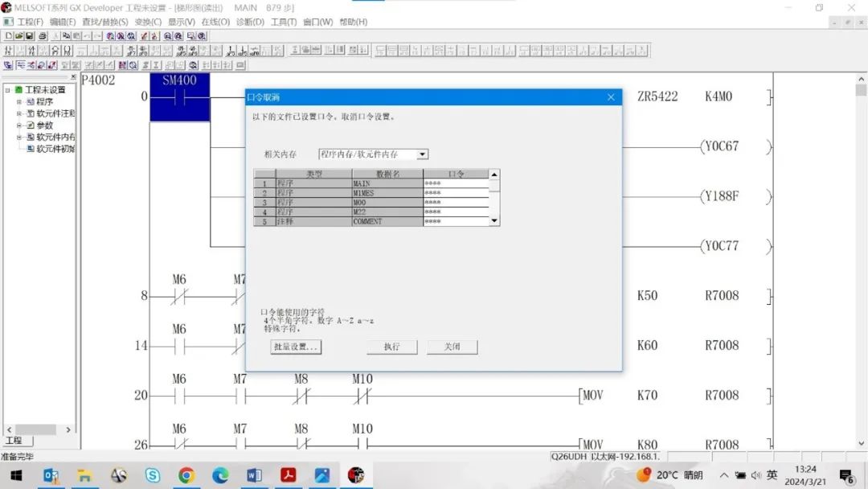The height and width of the screenshot is (489, 868).
Task: Open the 诊断(D) menu
Action: (250, 22)
